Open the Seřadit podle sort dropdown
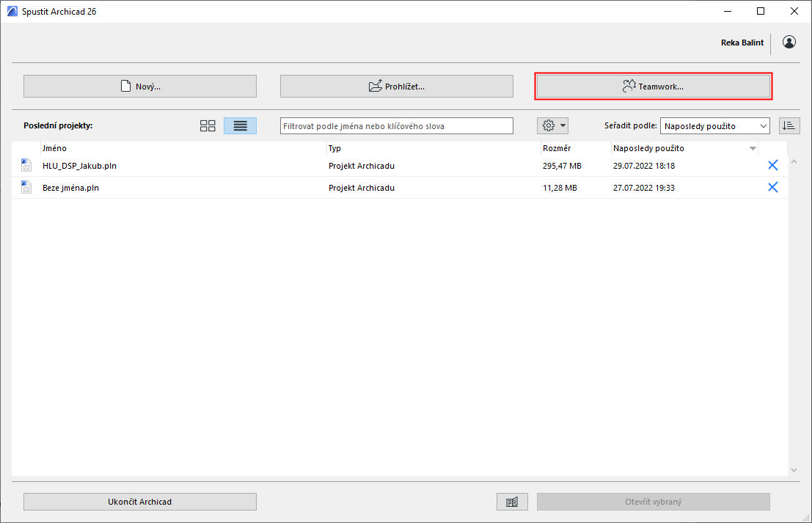 click(714, 126)
